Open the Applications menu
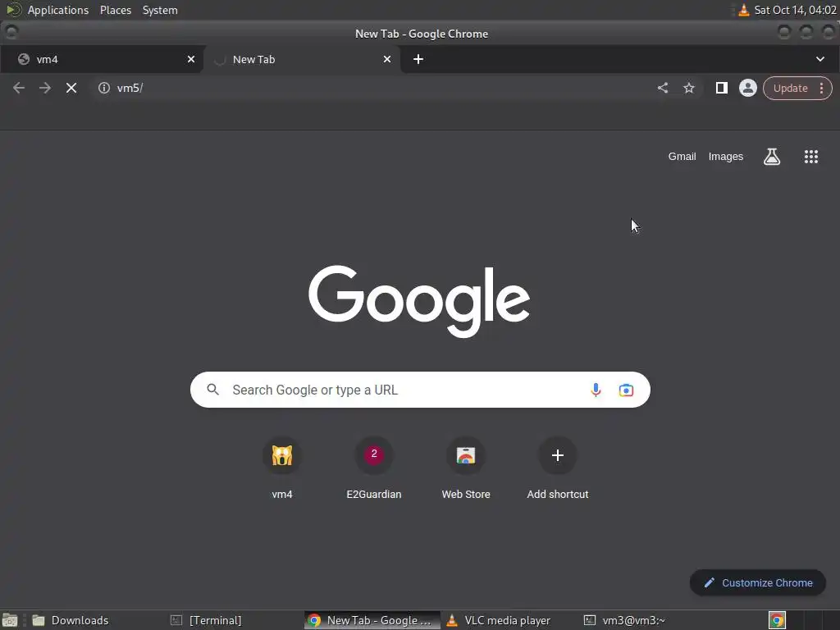The height and width of the screenshot is (630, 840). point(58,10)
